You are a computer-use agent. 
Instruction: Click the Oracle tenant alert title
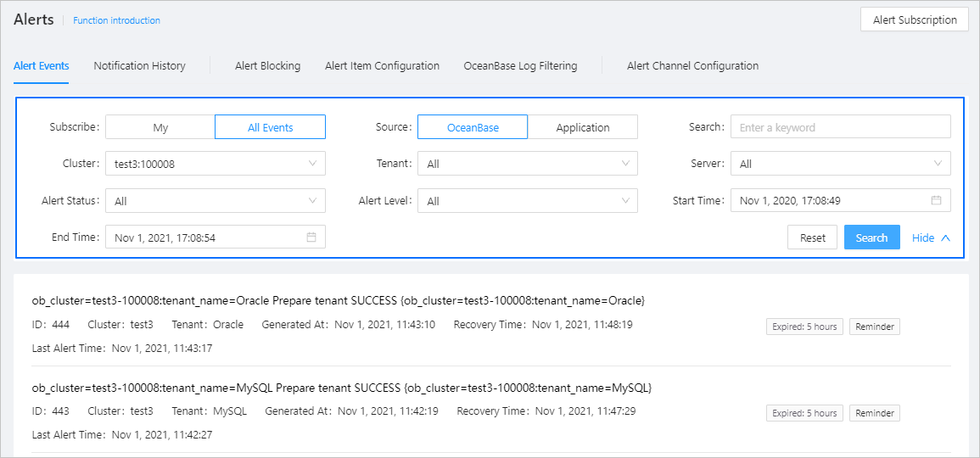339,301
